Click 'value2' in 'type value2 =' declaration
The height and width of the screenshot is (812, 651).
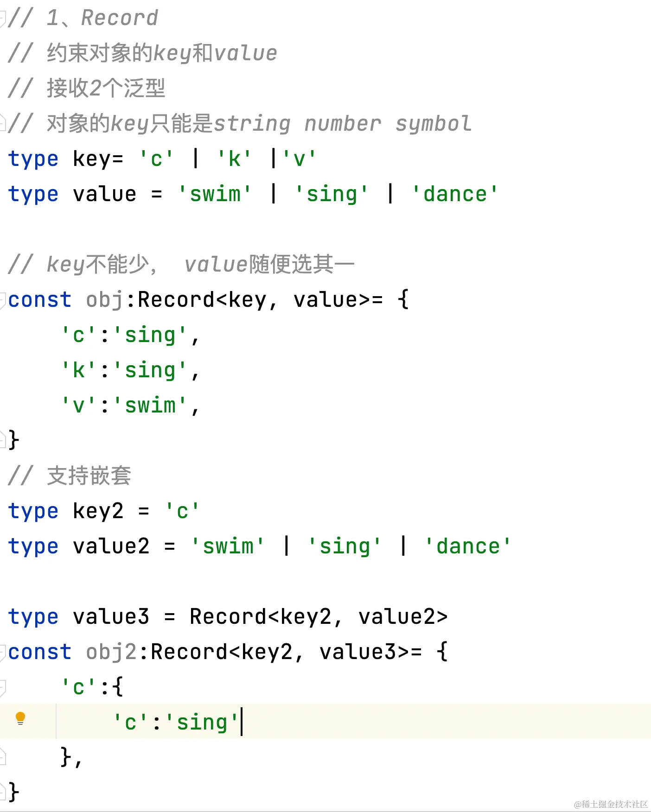pyautogui.click(x=111, y=546)
